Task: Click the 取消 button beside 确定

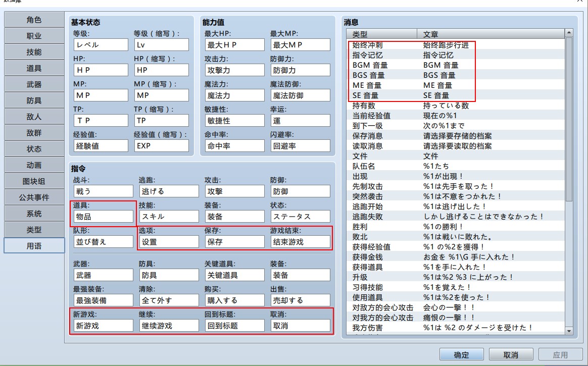Action: [x=511, y=354]
